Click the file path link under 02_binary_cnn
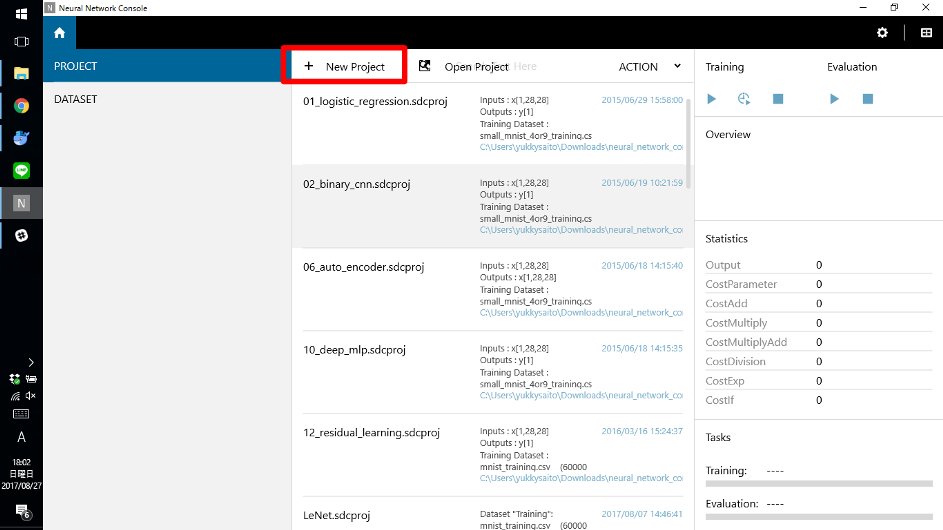The image size is (943, 530). [x=581, y=230]
